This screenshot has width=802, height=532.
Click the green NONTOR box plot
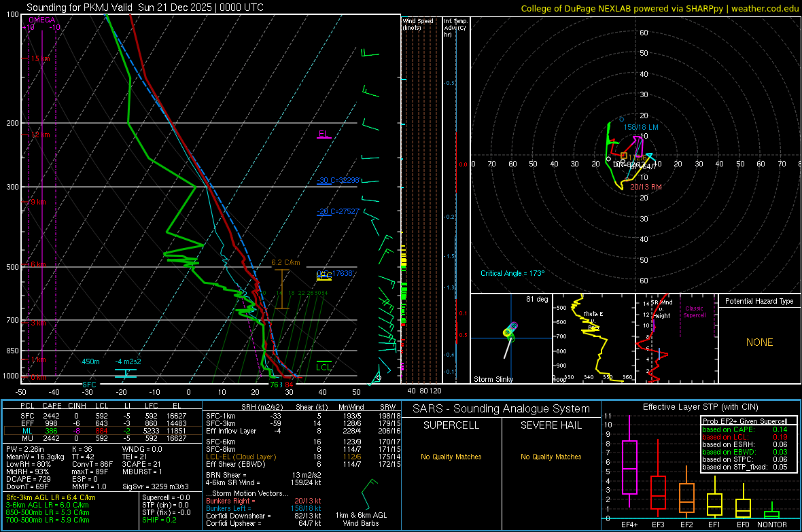click(772, 510)
